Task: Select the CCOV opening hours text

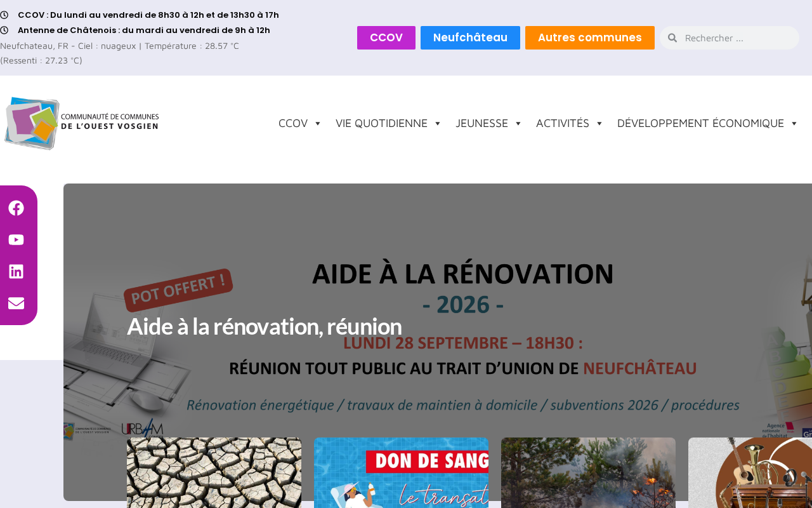Action: click(x=148, y=15)
